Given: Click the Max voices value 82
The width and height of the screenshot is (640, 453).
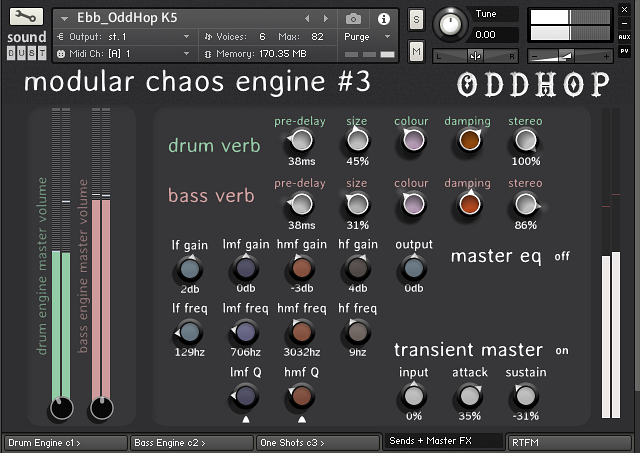Looking at the screenshot, I should coord(317,37).
